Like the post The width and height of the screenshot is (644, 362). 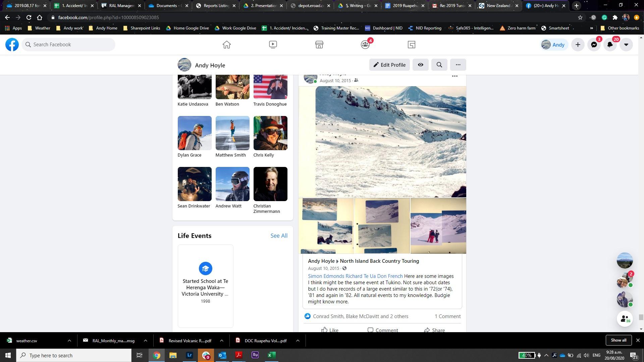tap(330, 330)
